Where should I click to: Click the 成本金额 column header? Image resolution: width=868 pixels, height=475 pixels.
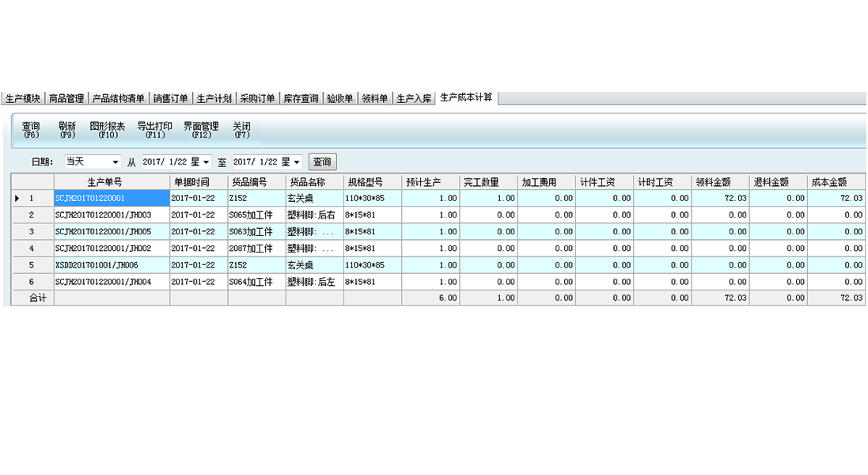click(x=836, y=182)
